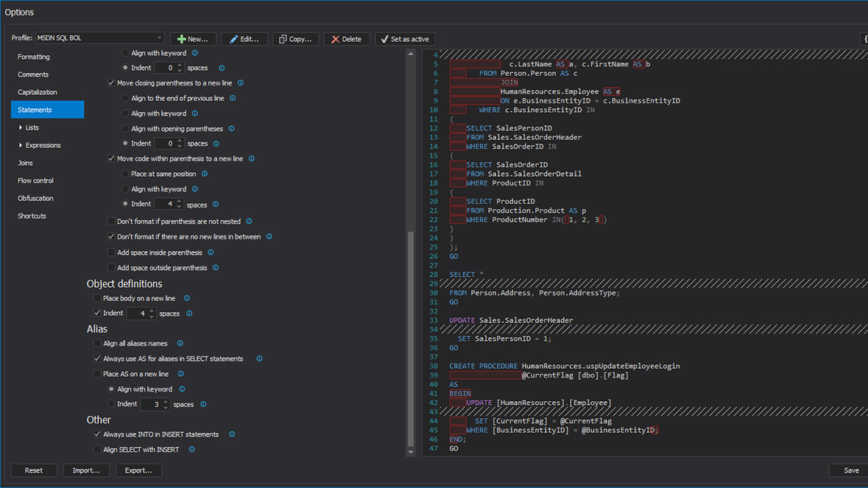Click the Set as active profile button

click(x=405, y=39)
